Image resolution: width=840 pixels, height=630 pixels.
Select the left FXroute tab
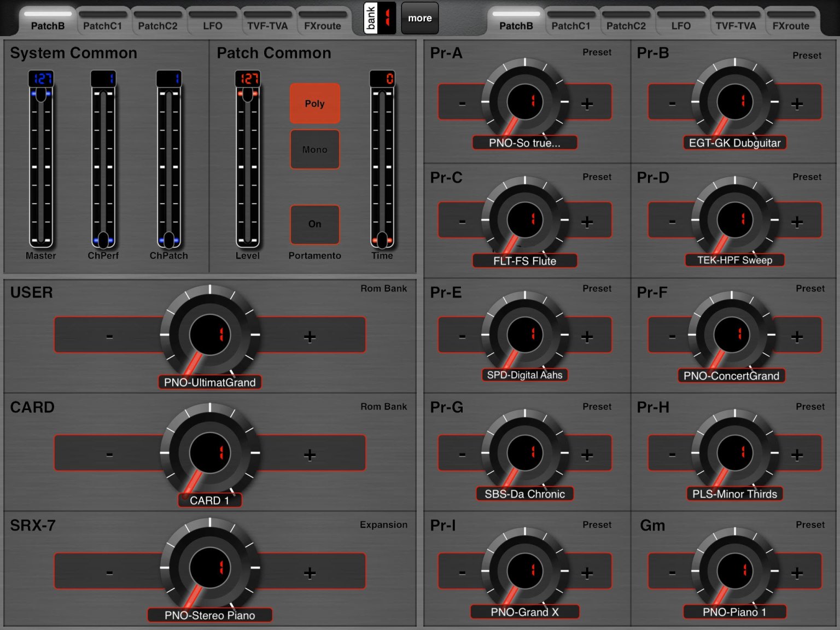point(323,22)
